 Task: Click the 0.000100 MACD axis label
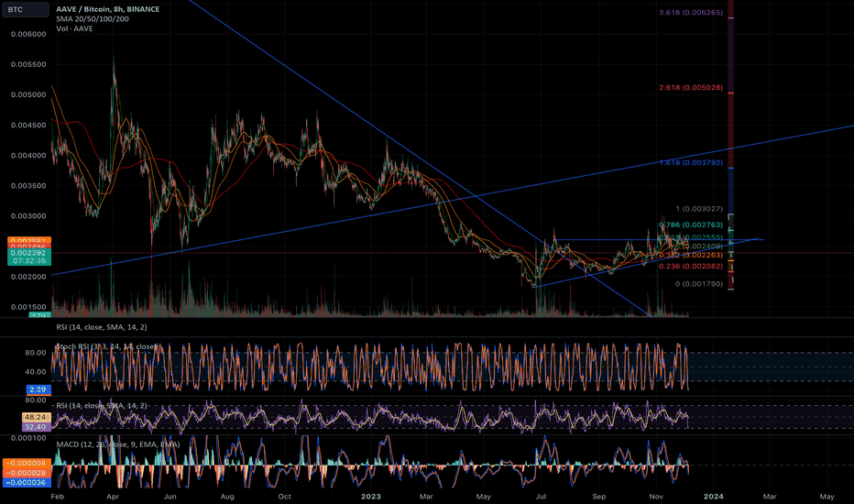coord(28,438)
